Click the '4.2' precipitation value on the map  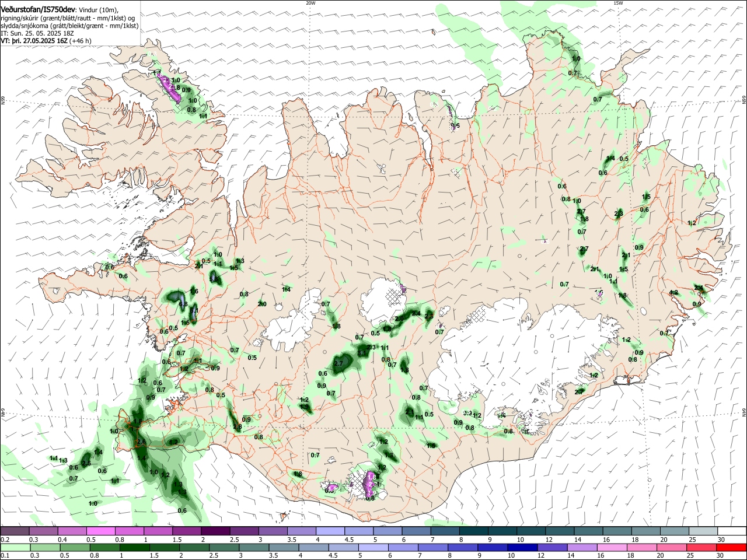coord(673,293)
